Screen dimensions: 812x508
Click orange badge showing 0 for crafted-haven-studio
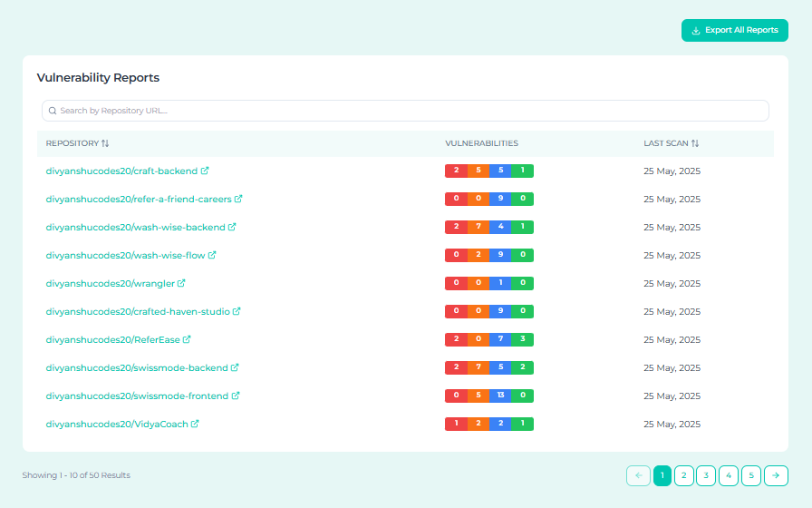(x=478, y=311)
